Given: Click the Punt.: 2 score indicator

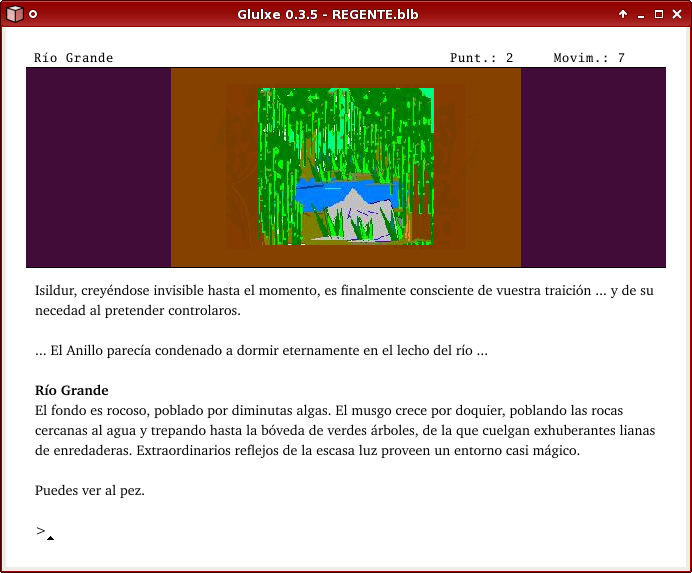Looking at the screenshot, I should point(481,58).
